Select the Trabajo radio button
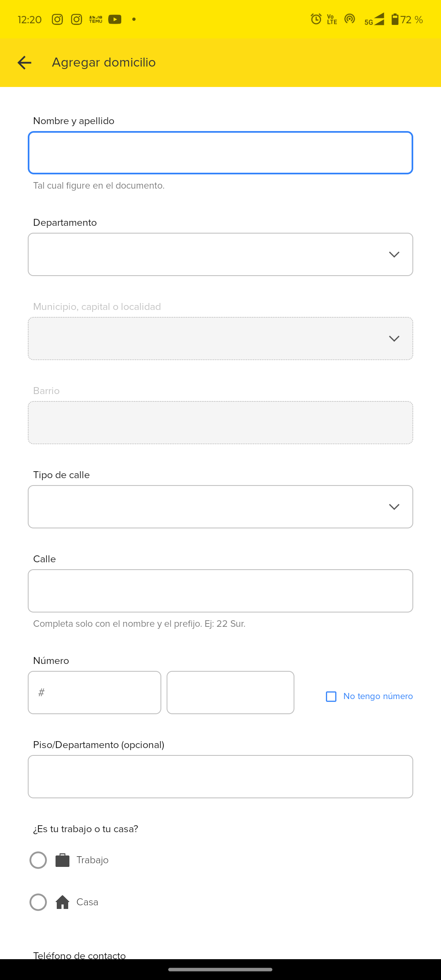Image resolution: width=441 pixels, height=980 pixels. [x=38, y=860]
